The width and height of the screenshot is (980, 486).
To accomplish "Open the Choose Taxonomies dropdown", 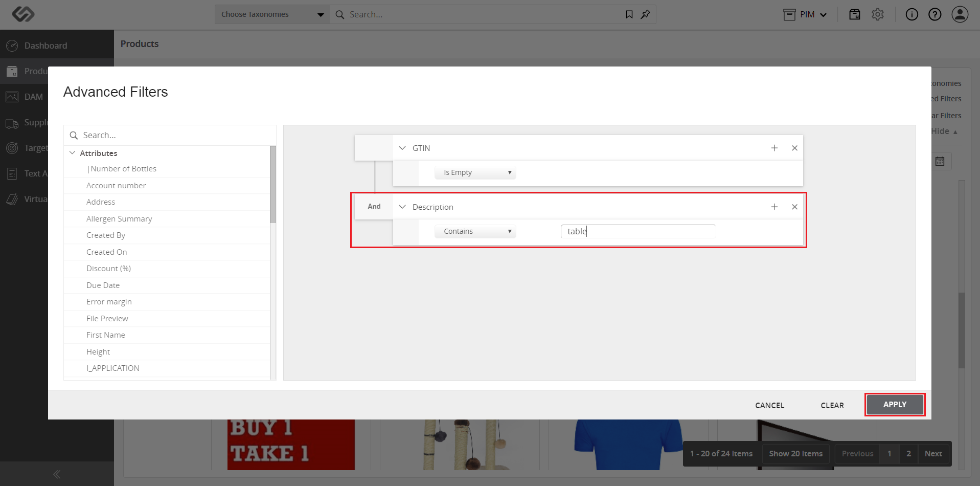I will (x=272, y=14).
